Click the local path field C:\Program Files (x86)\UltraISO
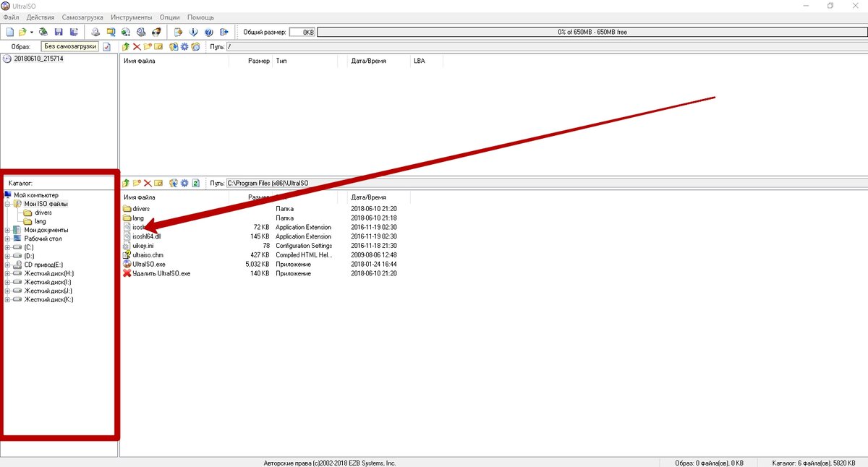This screenshot has width=868, height=467. [546, 184]
